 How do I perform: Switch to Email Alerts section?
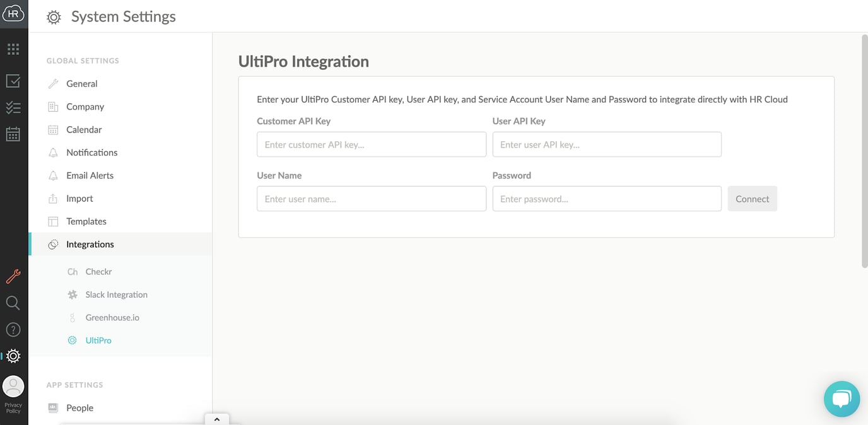click(89, 175)
